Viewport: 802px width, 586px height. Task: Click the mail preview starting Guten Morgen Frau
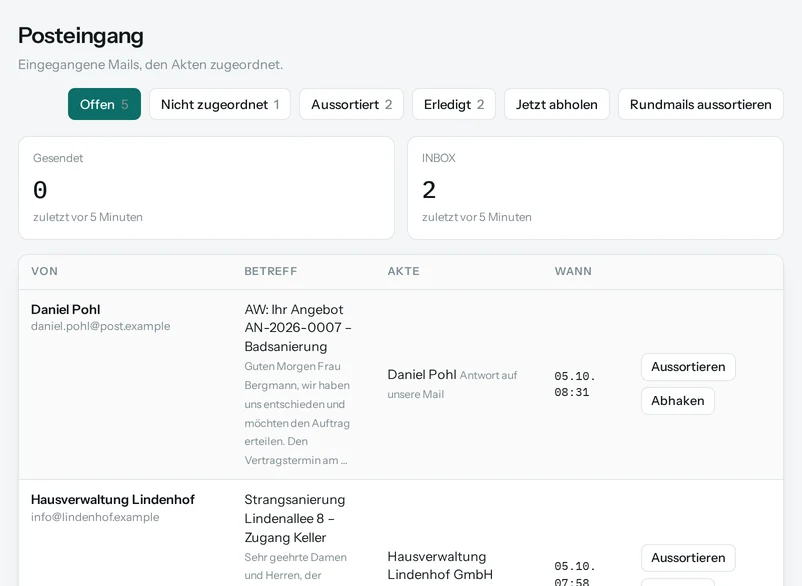coord(297,413)
